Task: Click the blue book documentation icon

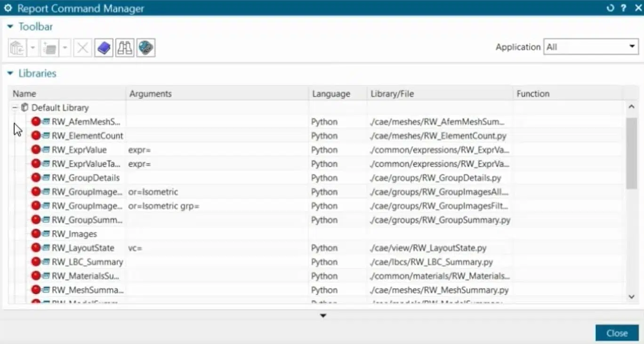Action: point(104,48)
